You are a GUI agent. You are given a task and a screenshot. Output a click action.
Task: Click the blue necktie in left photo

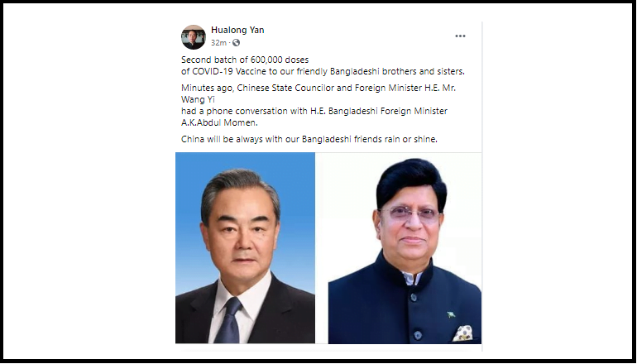(x=228, y=320)
